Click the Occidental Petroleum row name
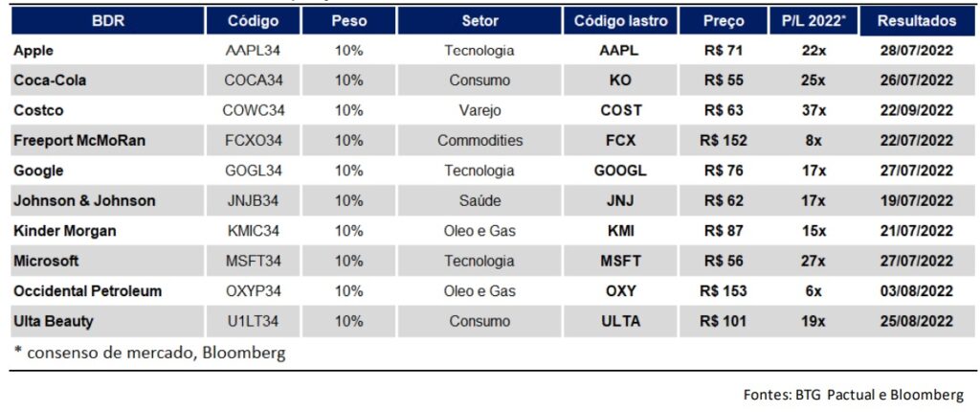980x412 pixels. point(88,290)
